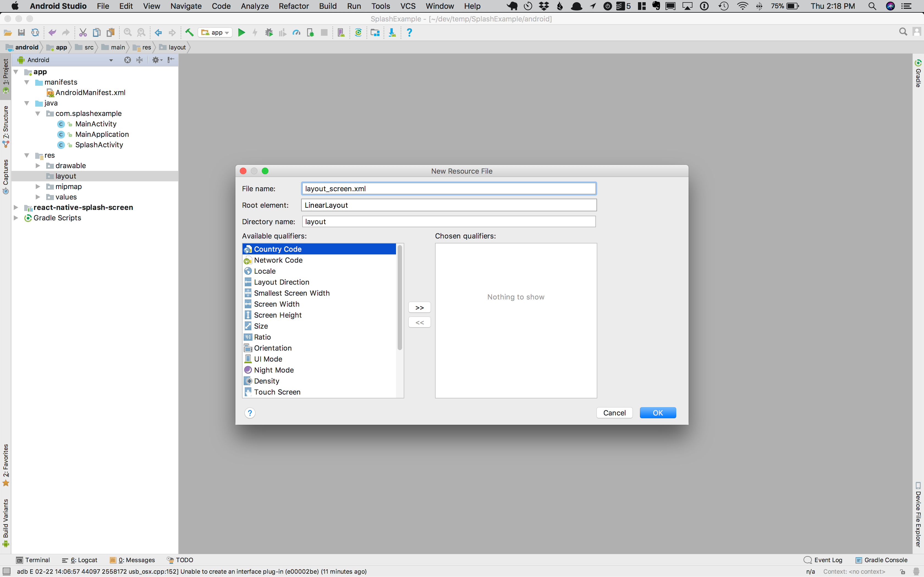Expand the Gradle Scripts node
924x577 pixels.
[x=16, y=218]
